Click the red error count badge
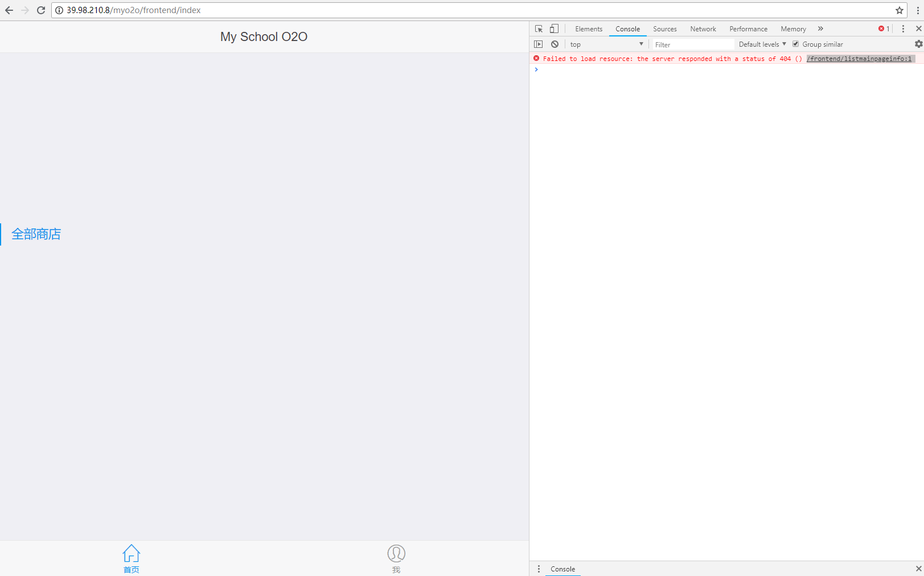 click(884, 28)
